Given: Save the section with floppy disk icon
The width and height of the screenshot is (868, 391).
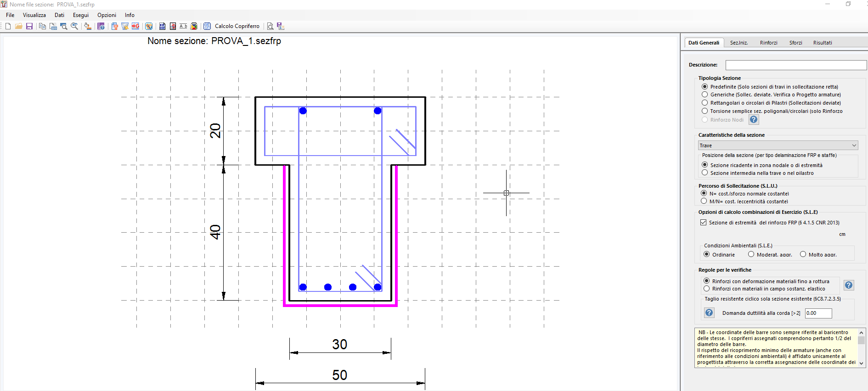Looking at the screenshot, I should (x=29, y=26).
